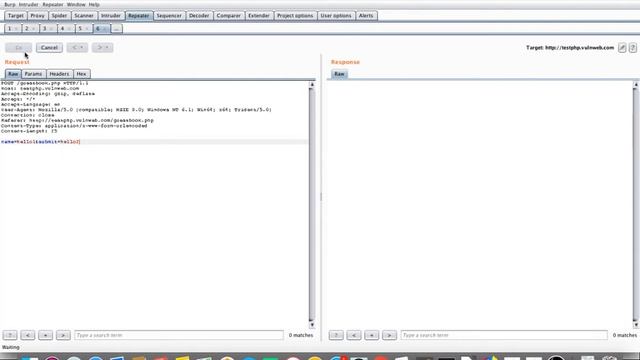Click request pane scrollbar down arrow
The image size is (640, 360).
pos(312,325)
